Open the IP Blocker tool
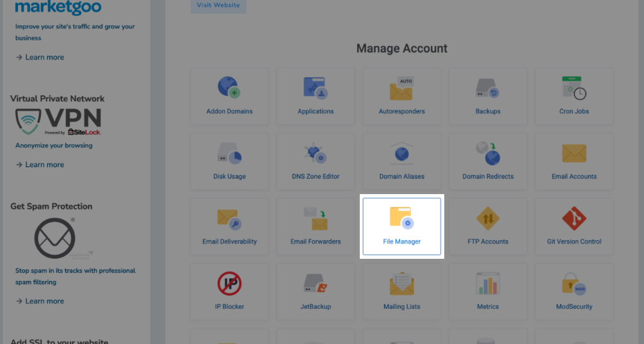644x344 pixels. tap(229, 291)
